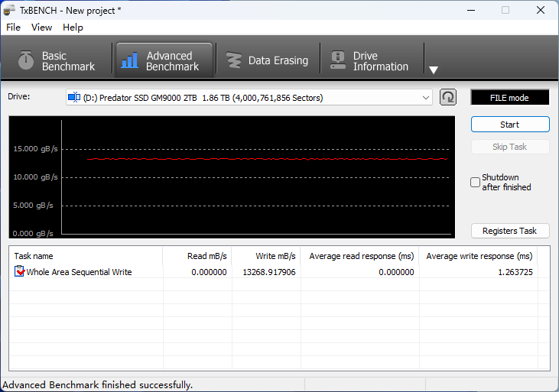Click the Drive Information icon
This screenshot has height=392, width=559.
click(x=336, y=60)
